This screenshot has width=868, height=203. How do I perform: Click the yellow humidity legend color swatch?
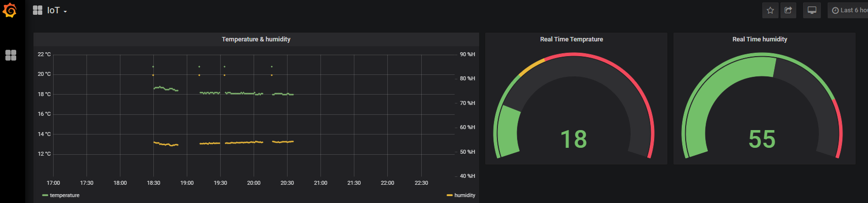click(x=450, y=196)
